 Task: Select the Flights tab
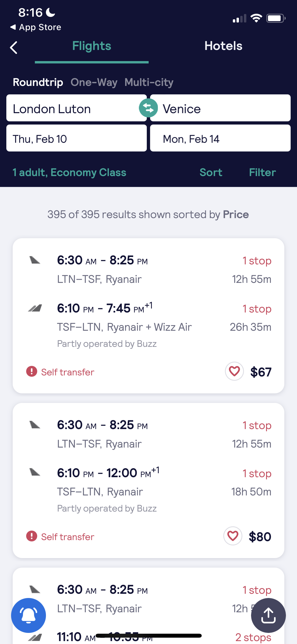tap(92, 46)
